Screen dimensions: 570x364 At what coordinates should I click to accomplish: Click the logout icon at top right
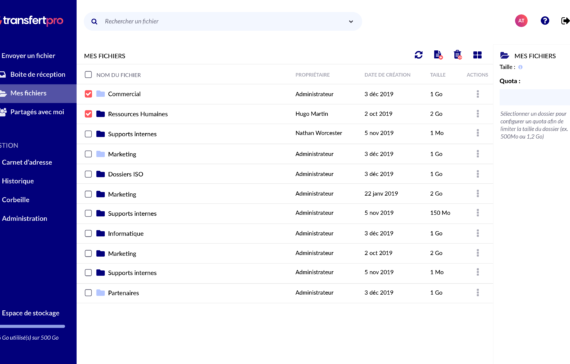565,21
